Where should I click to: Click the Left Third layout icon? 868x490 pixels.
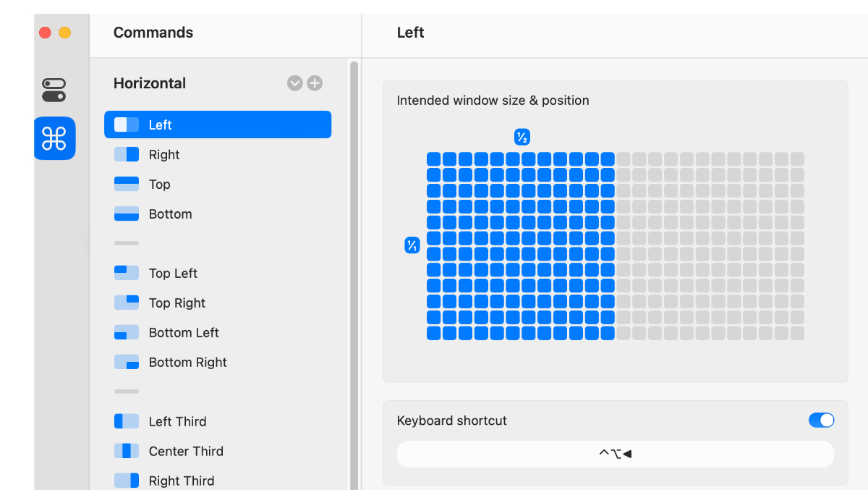(127, 422)
